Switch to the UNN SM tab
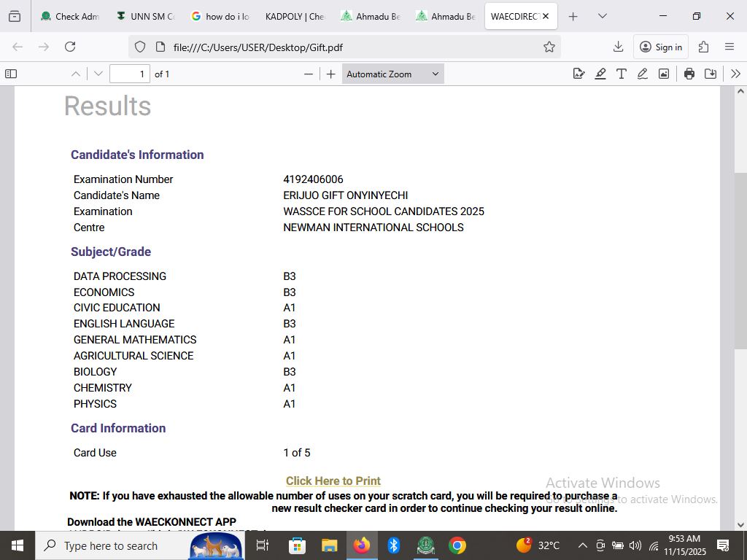The height and width of the screenshot is (560, 747). [x=145, y=16]
